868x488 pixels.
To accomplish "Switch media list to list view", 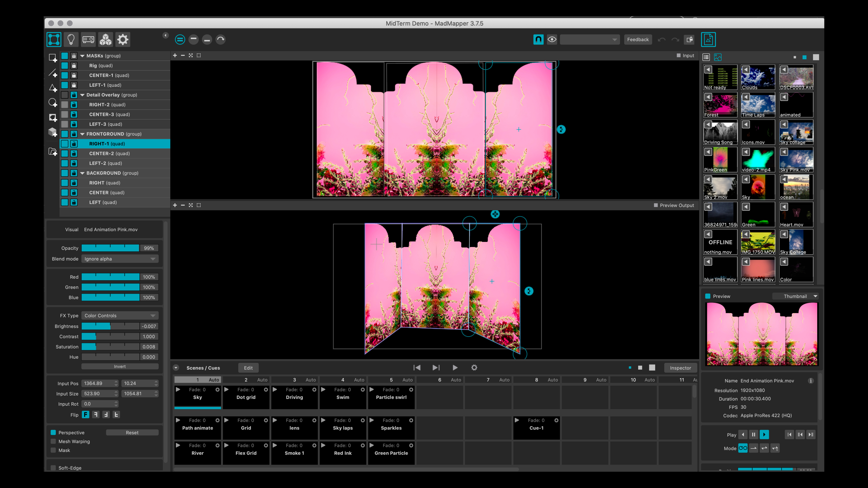I will click(706, 57).
